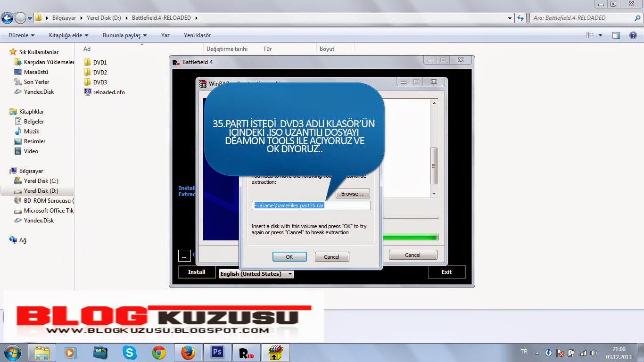Open Son Yerler in the sidebar
Screen dimensions: 644x362
pyautogui.click(x=36, y=82)
